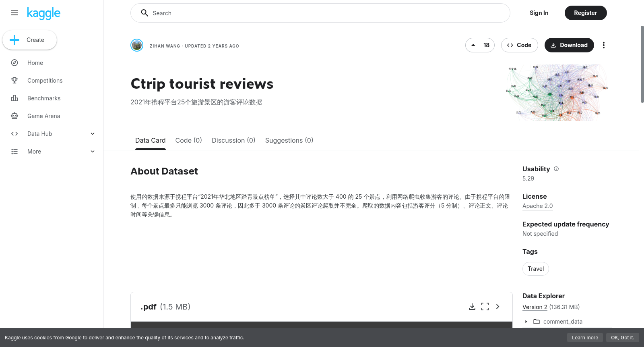Click the Sign In link
Screen dimensions: 644x347
click(x=539, y=13)
